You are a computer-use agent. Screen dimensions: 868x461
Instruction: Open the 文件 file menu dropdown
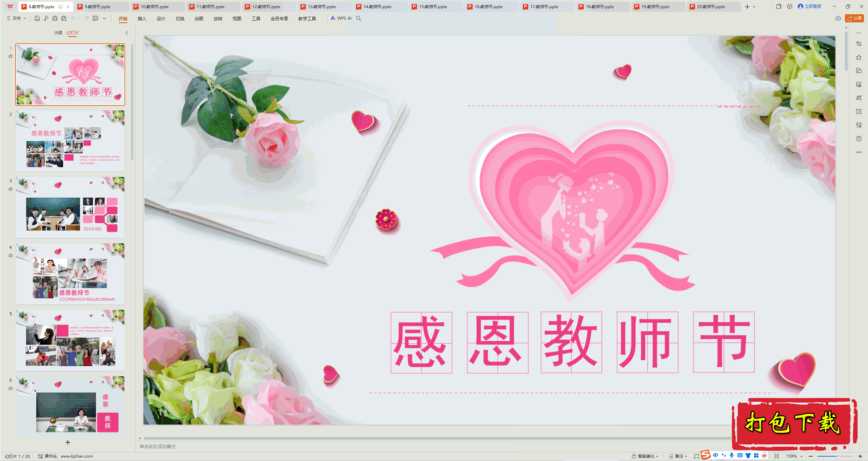click(x=16, y=18)
